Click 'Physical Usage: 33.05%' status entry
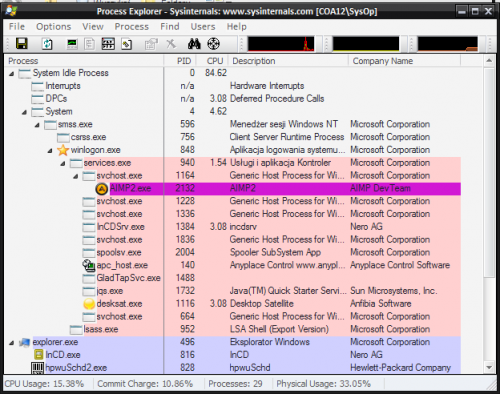This screenshot has width=500, height=394. point(323,384)
